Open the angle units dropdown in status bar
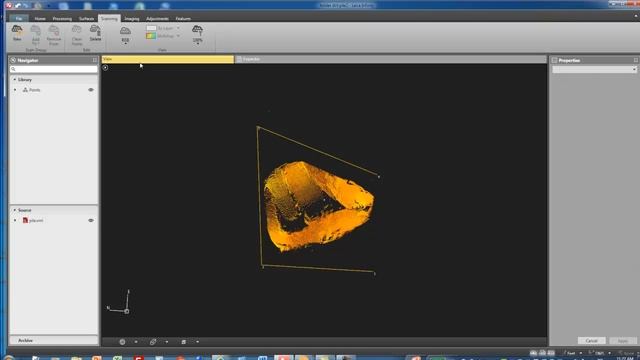Image resolution: width=640 pixels, height=360 pixels. [610, 353]
